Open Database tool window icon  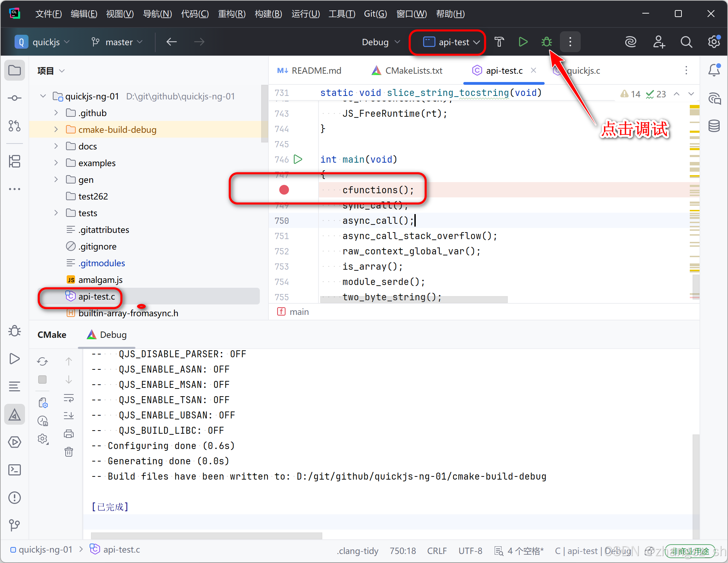714,126
